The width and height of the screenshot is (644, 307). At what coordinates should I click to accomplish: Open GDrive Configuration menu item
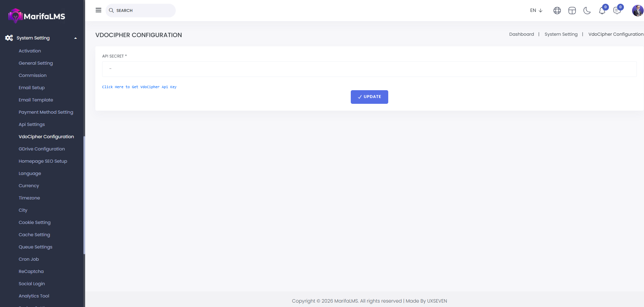[42, 149]
